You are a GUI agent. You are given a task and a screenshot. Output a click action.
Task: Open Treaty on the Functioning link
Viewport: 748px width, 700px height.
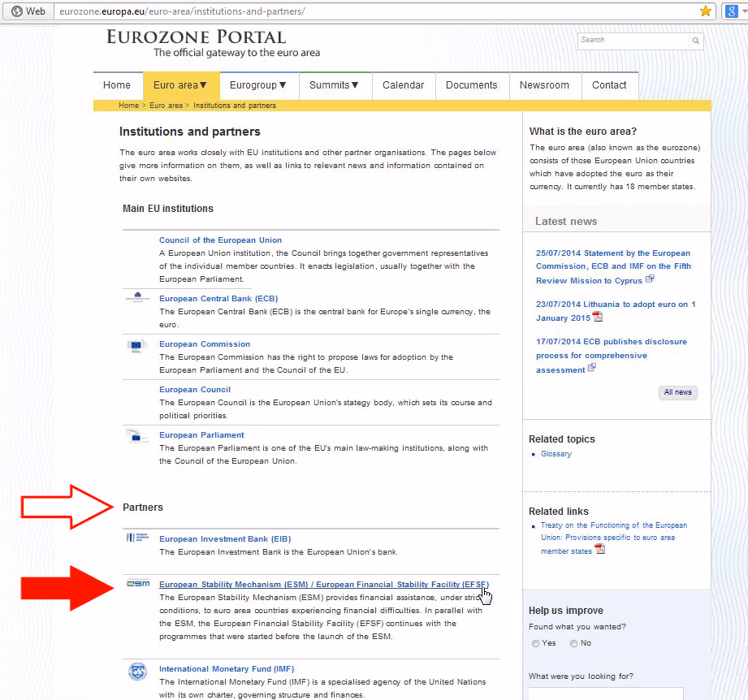point(613,538)
